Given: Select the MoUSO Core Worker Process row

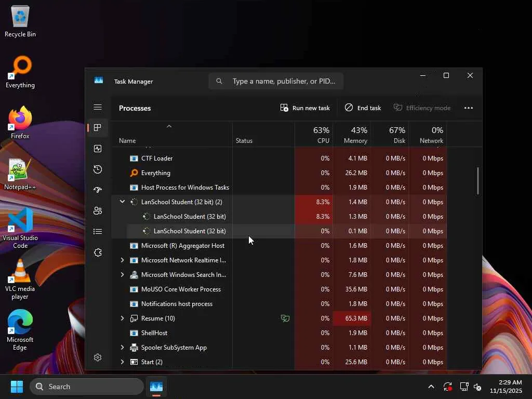Looking at the screenshot, I should (279, 289).
